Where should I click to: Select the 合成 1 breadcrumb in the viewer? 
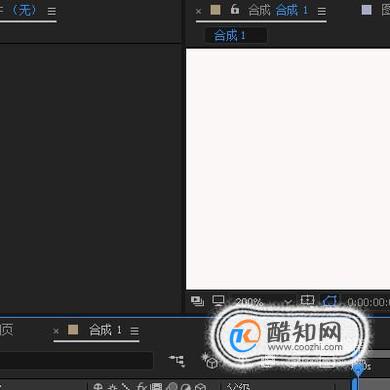tap(230, 35)
